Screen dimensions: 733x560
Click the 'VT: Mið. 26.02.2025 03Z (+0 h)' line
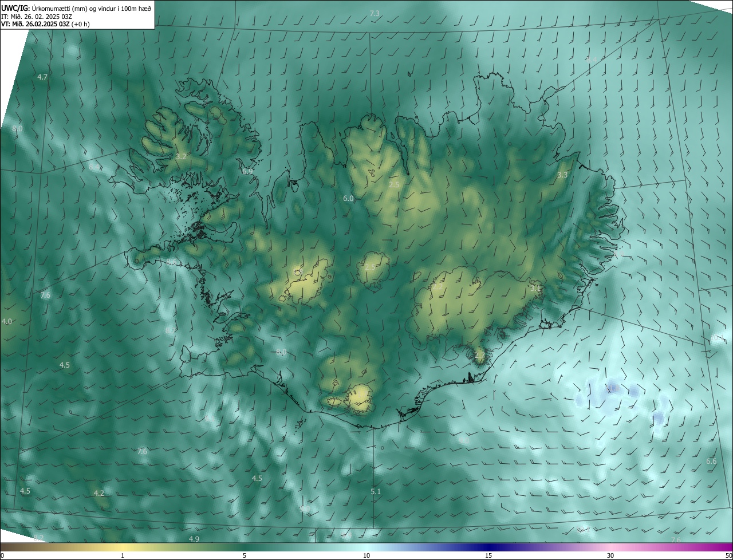(45, 24)
